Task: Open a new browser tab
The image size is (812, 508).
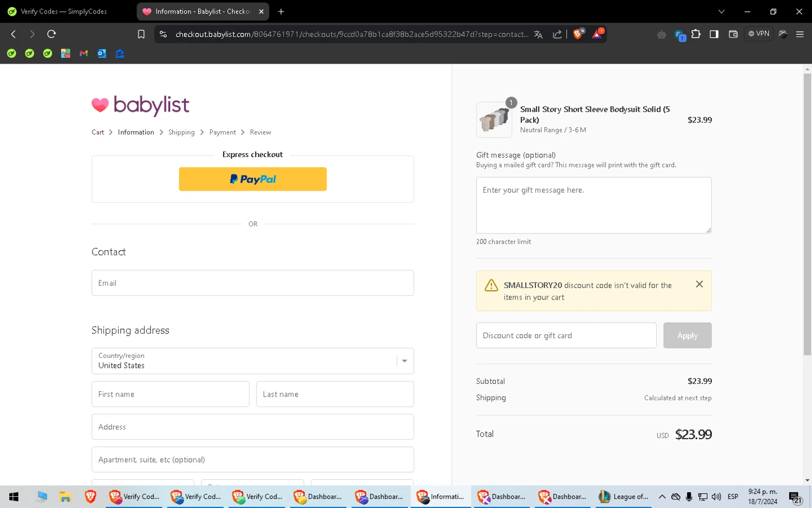Action: (281, 11)
